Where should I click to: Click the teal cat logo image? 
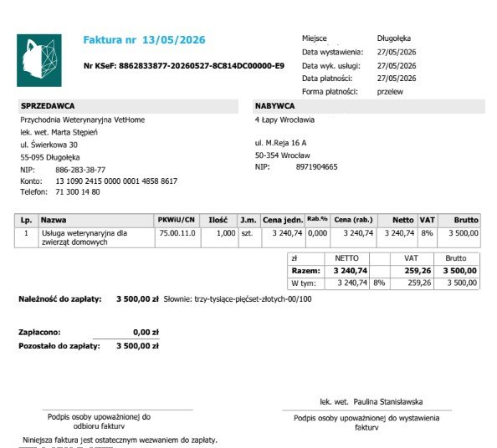(x=39, y=60)
